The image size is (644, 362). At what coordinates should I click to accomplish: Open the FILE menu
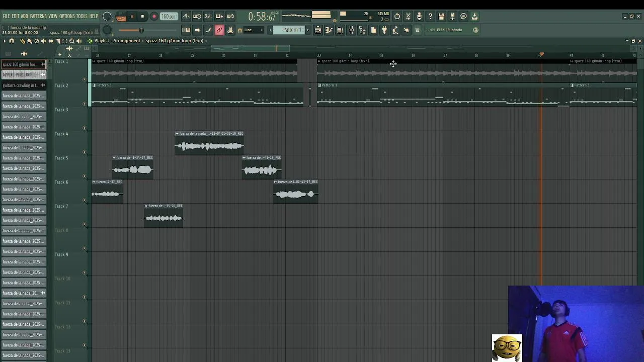pos(6,16)
